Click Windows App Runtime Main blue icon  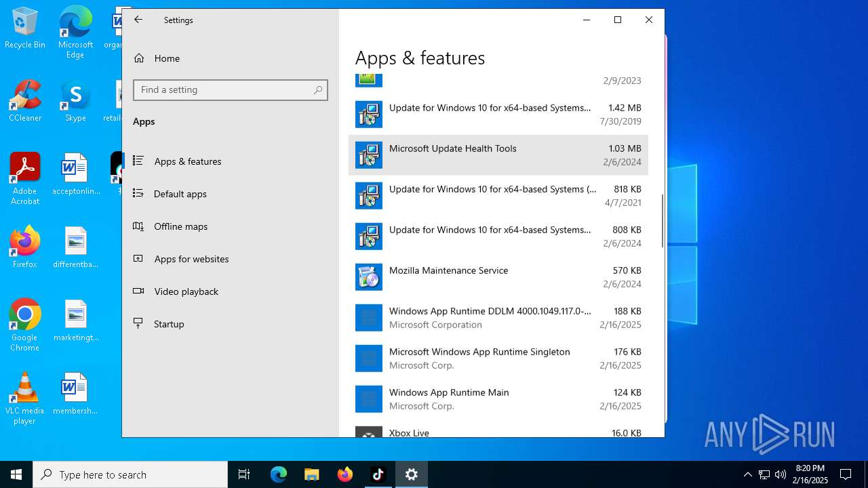[369, 399]
